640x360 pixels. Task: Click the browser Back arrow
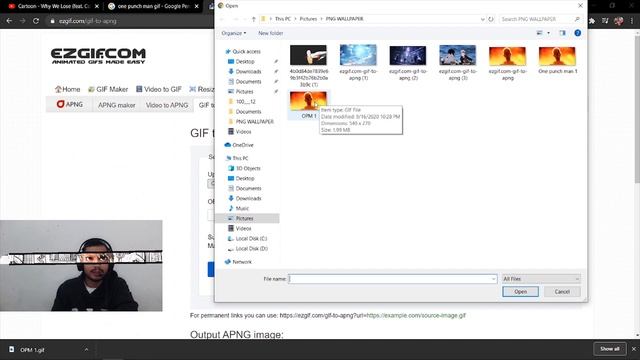pos(9,21)
